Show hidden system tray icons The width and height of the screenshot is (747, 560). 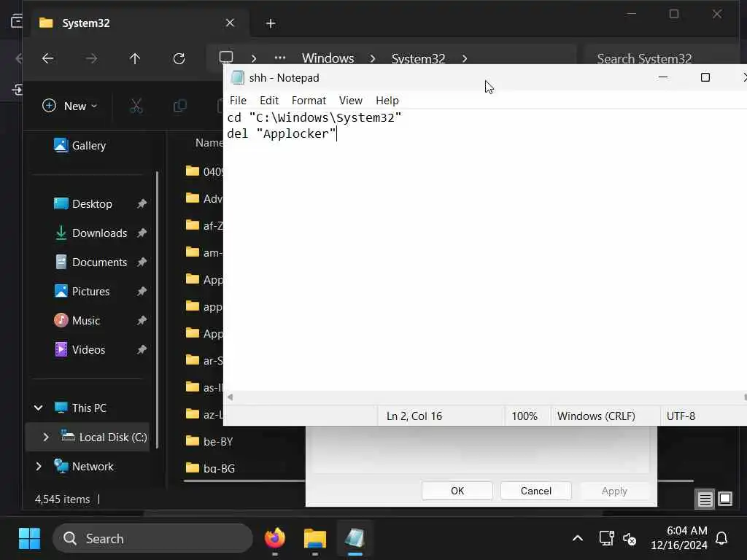[578, 539]
